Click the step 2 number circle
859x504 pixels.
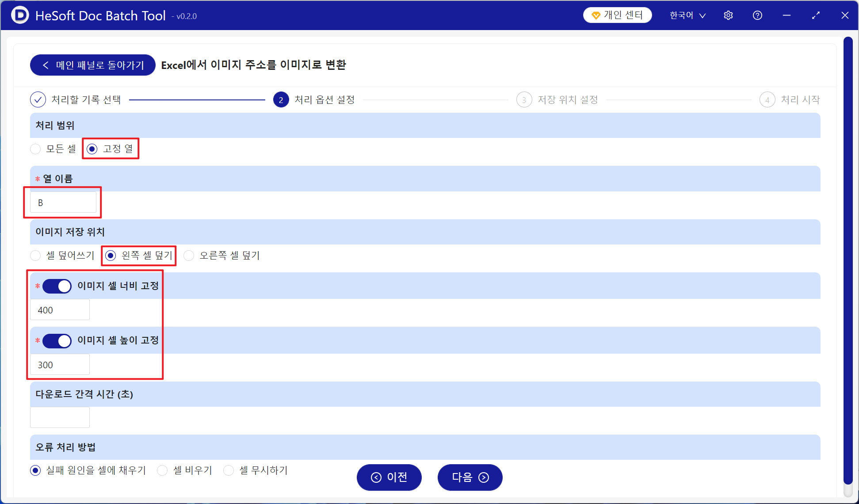point(281,99)
